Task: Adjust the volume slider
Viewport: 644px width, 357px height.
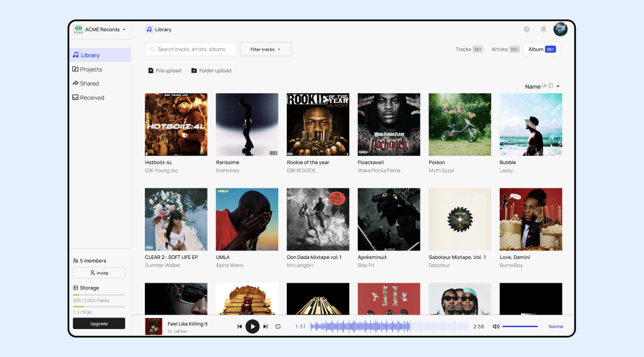Action: point(520,327)
